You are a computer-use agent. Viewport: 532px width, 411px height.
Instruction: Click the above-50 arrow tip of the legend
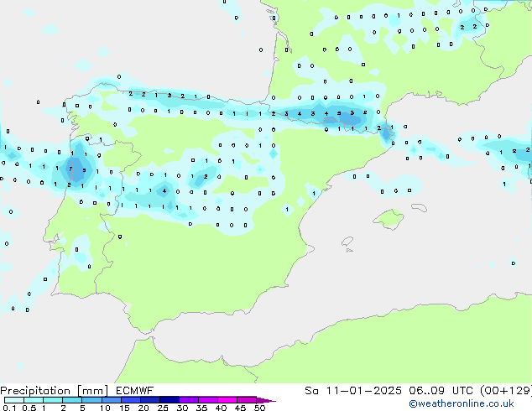coord(266,400)
